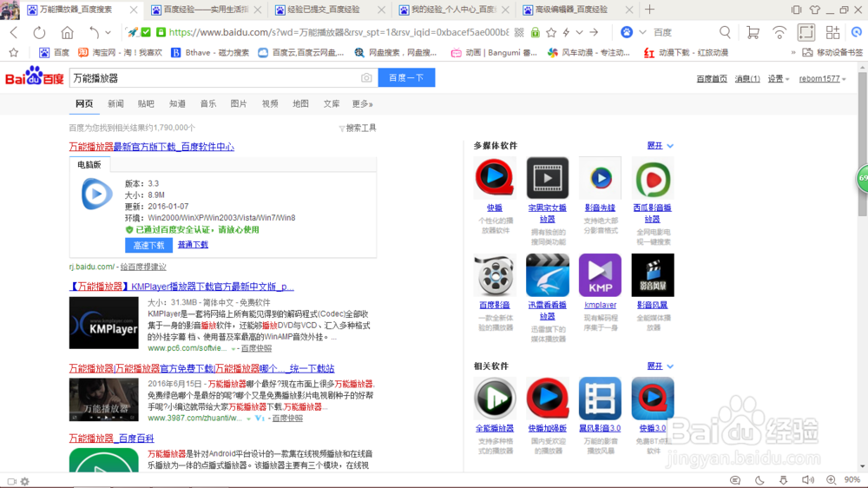
Task: Toggle night mode moon icon in status bar
Action: [759, 480]
